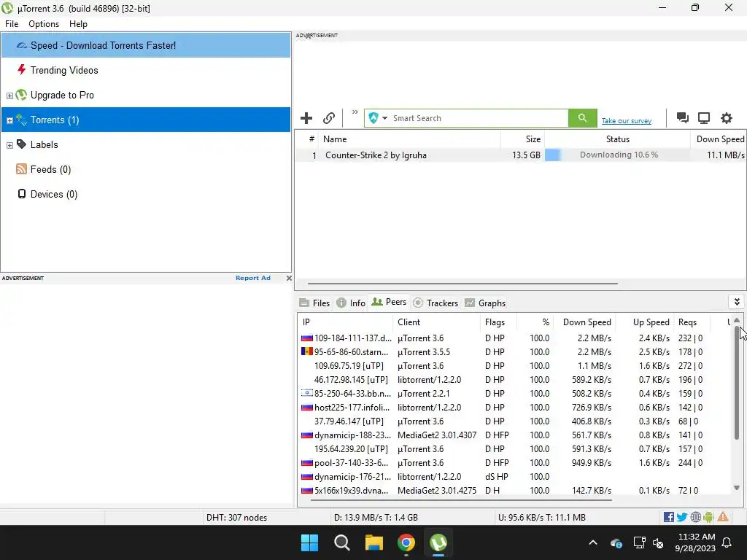Click the Downloading 10.6 % progress bar

[617, 155]
